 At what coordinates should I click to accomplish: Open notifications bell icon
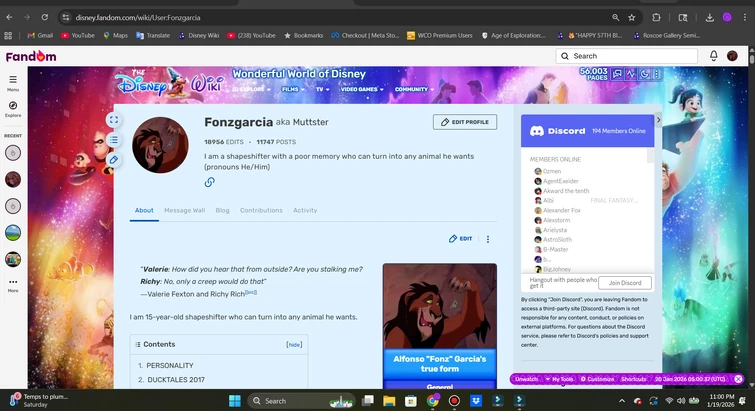click(714, 56)
